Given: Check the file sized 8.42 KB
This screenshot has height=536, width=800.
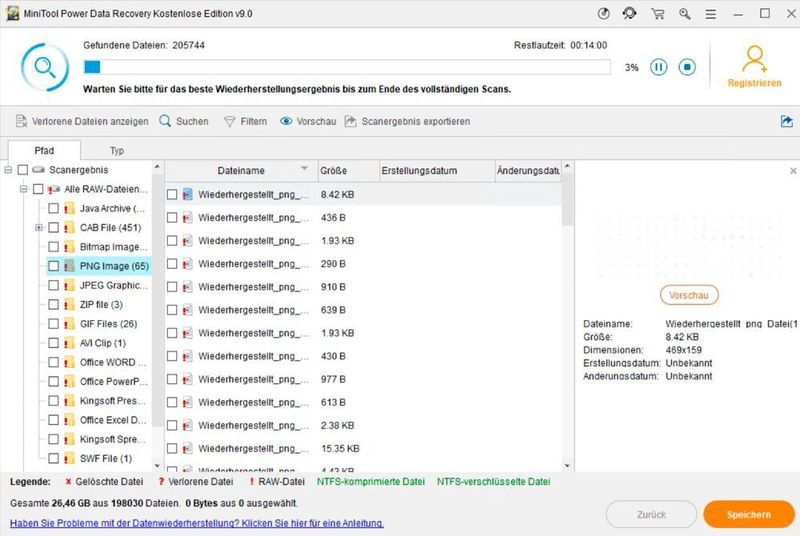Looking at the screenshot, I should click(x=172, y=194).
